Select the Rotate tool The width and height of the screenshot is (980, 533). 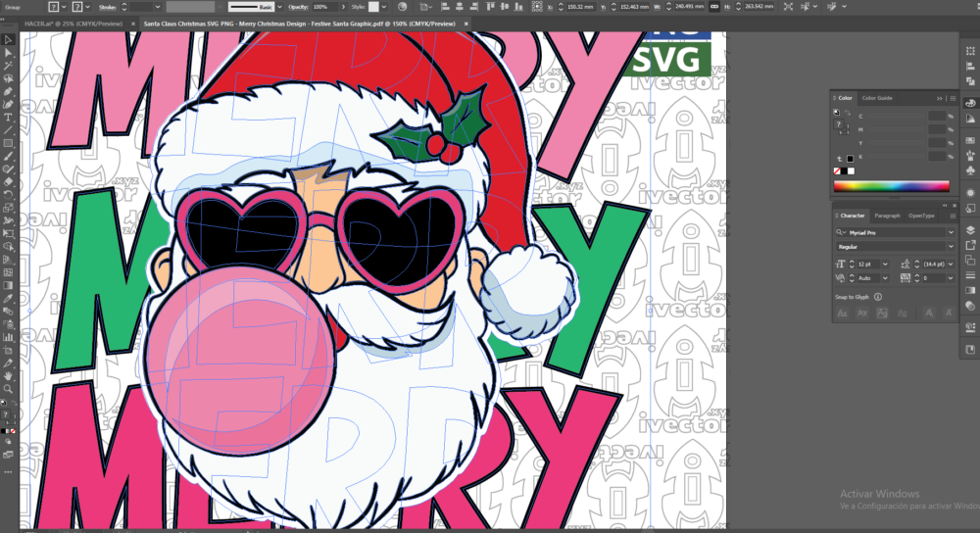click(x=8, y=195)
